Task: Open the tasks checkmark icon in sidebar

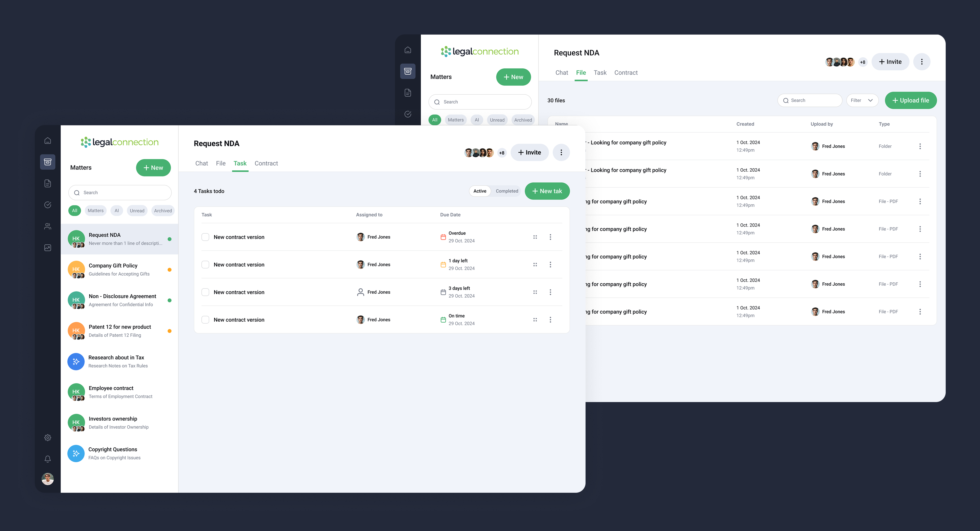Action: (48, 205)
